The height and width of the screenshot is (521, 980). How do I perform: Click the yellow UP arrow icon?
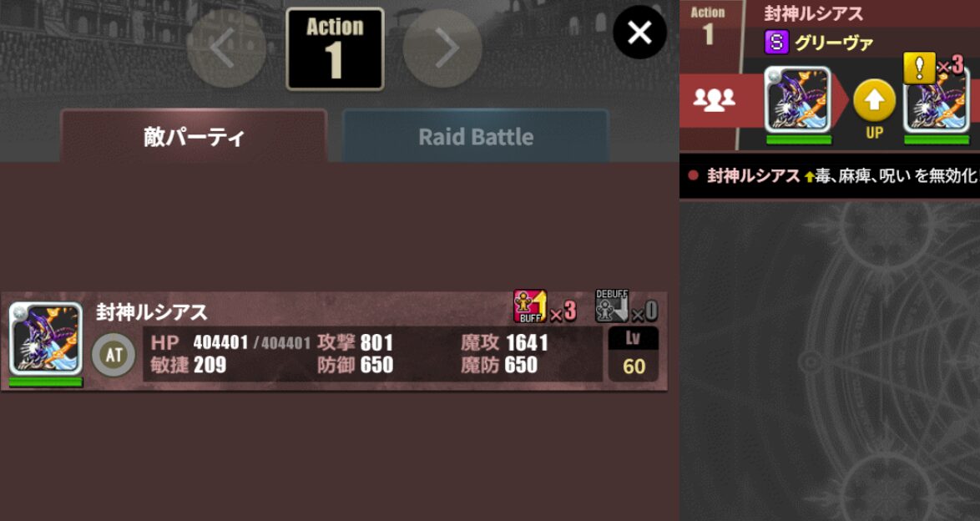point(874,101)
